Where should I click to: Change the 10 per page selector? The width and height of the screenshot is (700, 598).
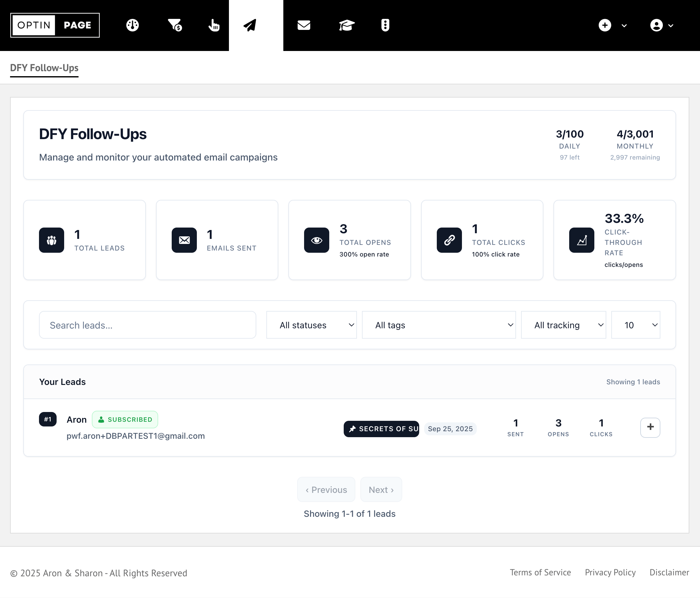(635, 325)
